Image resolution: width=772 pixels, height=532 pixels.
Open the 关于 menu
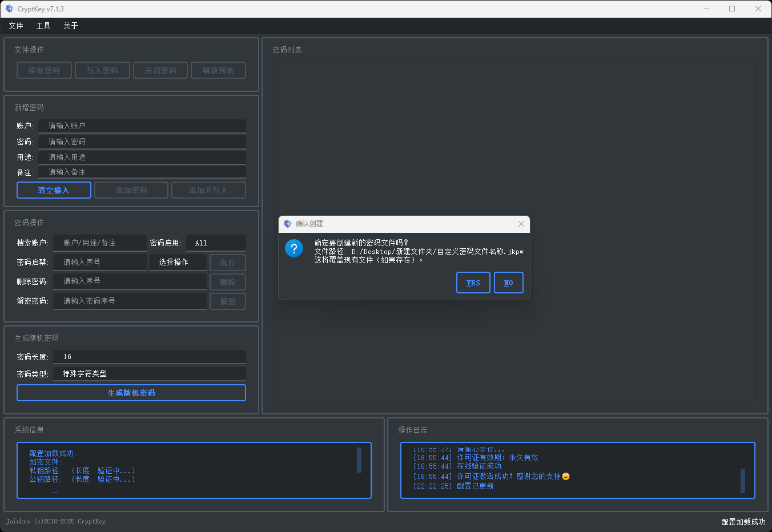[x=71, y=26]
